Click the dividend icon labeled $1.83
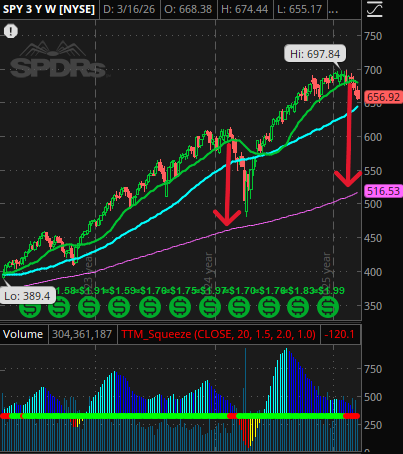The width and height of the screenshot is (403, 454). (298, 307)
